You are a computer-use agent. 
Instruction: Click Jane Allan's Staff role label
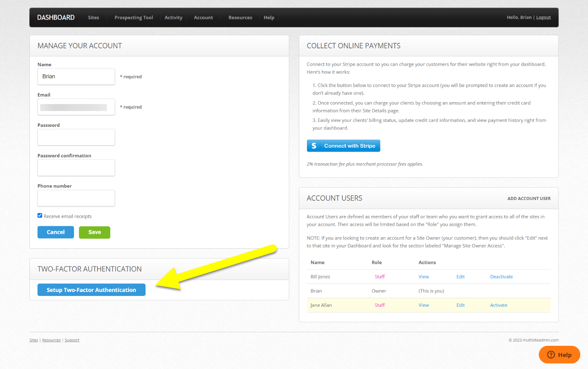(x=380, y=305)
